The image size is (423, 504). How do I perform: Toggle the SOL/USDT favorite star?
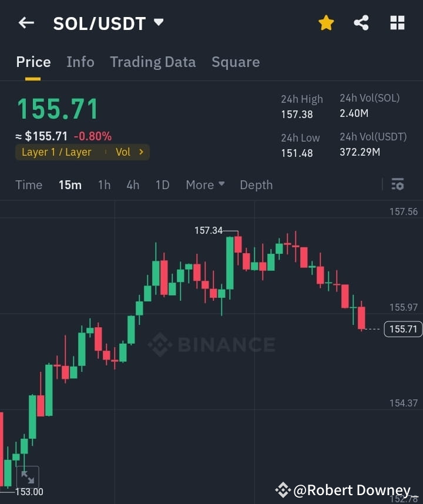click(326, 22)
